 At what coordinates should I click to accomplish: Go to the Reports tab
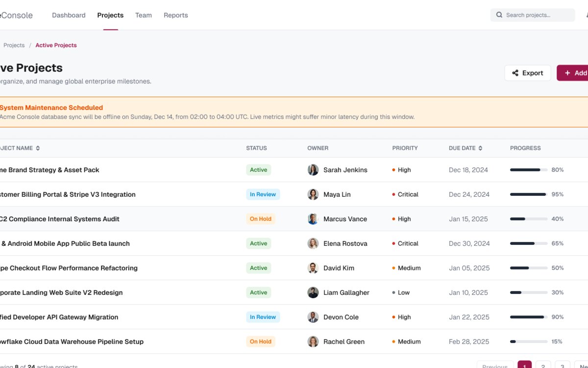(176, 15)
